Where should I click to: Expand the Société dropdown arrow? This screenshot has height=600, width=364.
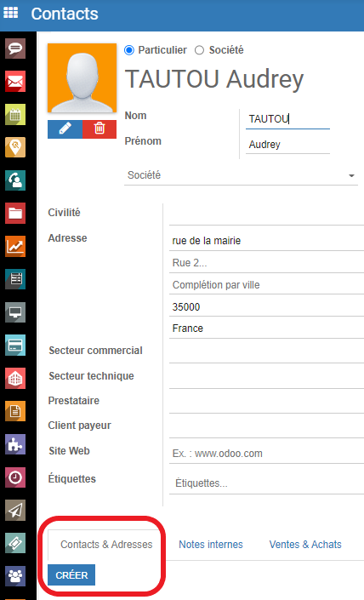pos(351,175)
